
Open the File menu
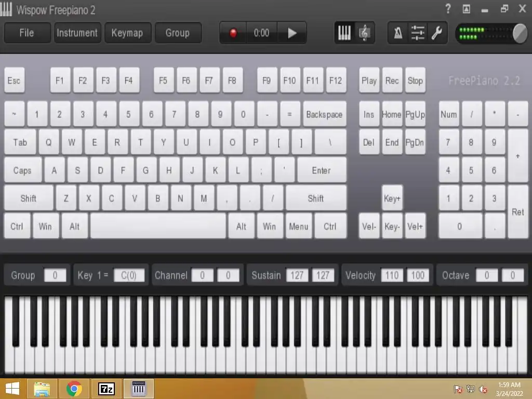click(x=27, y=33)
